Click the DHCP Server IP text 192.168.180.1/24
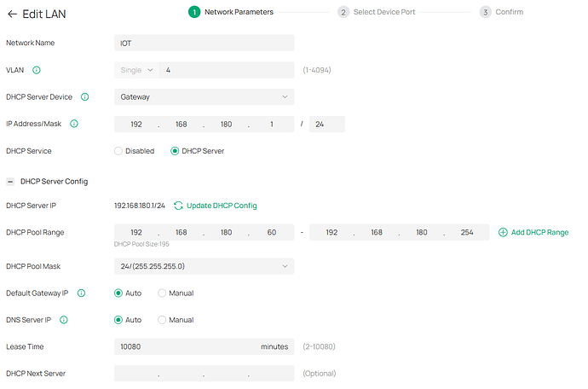The image size is (588, 389). coord(140,206)
